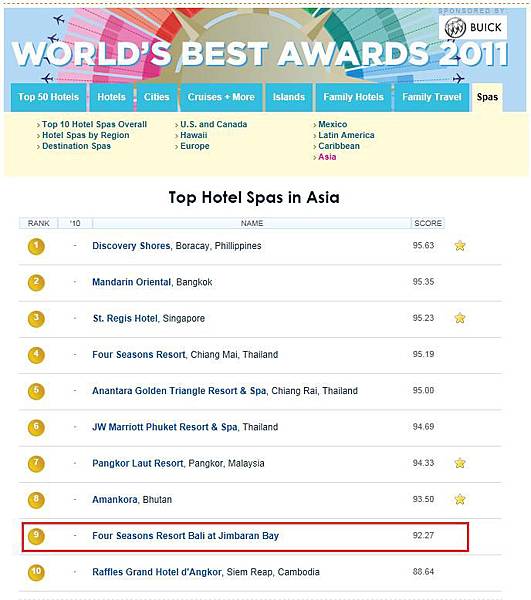
Task: Open the Mandarin Oriental hotel link
Action: pyautogui.click(x=132, y=282)
